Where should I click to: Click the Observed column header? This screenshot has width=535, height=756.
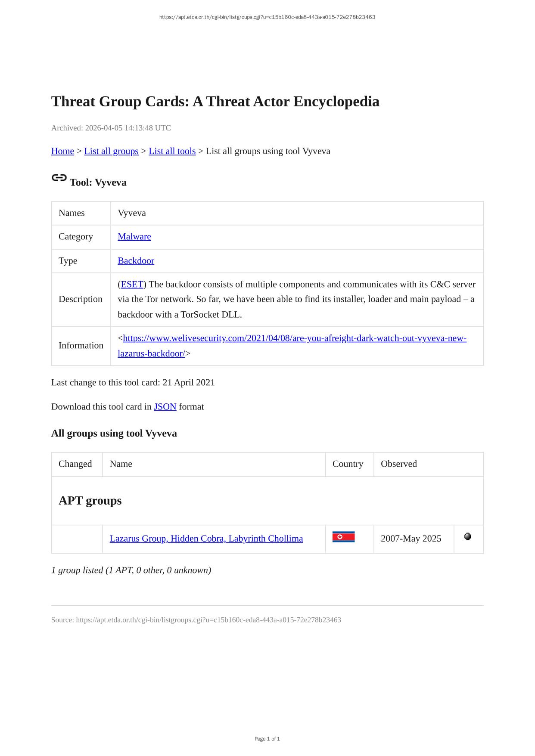pos(398,464)
